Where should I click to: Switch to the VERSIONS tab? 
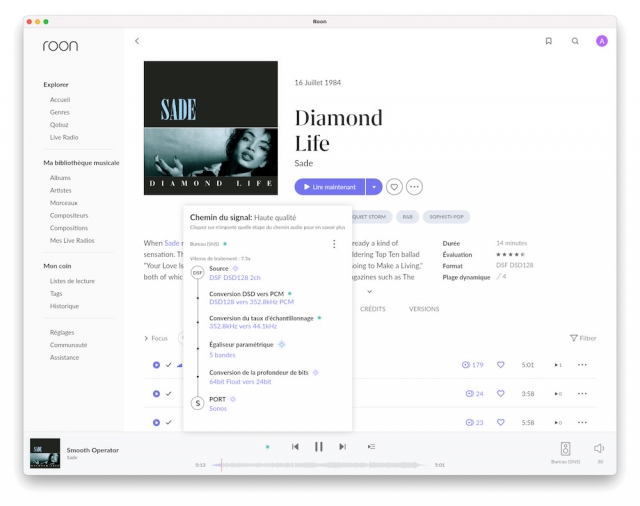[424, 309]
